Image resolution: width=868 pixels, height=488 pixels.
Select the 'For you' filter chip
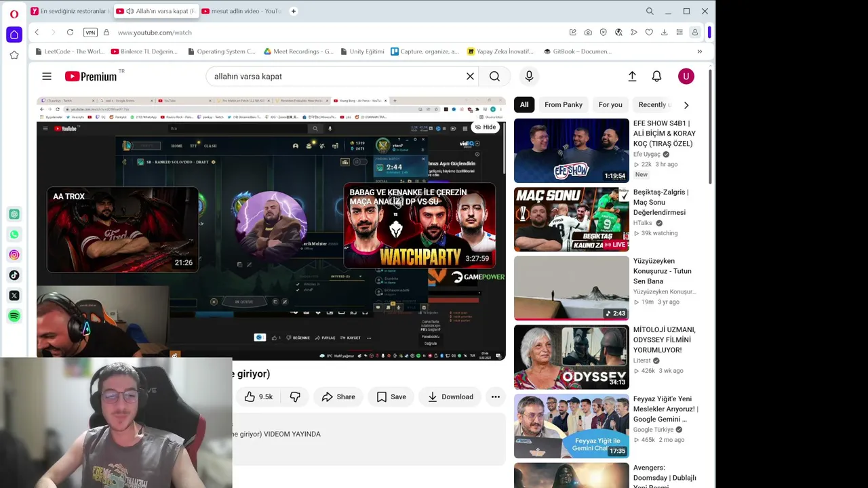610,104
